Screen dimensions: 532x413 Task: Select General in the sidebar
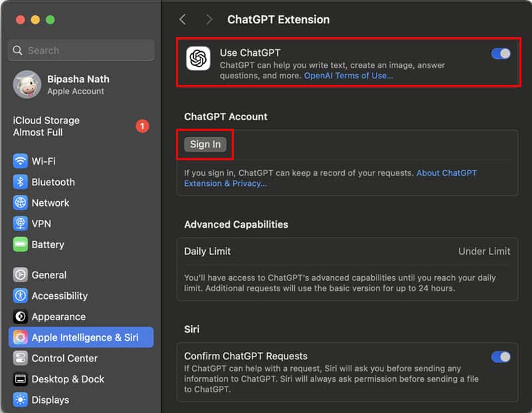(x=49, y=275)
